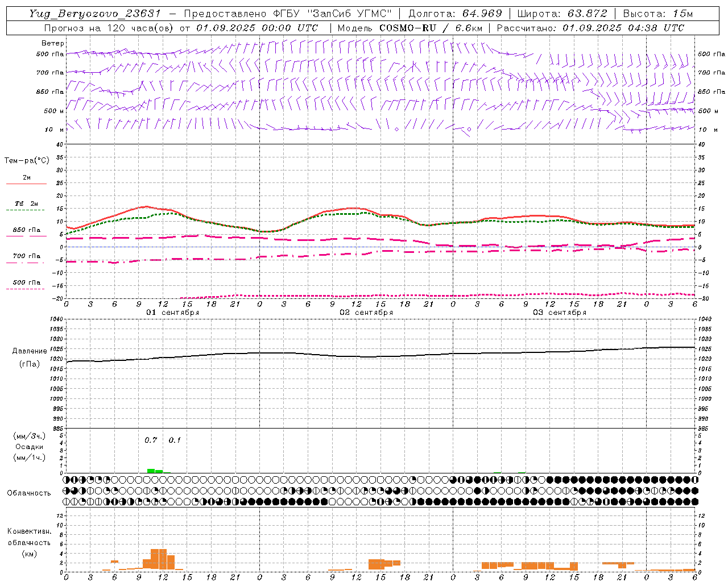Click the 0.1 precipitation amount value

click(175, 440)
